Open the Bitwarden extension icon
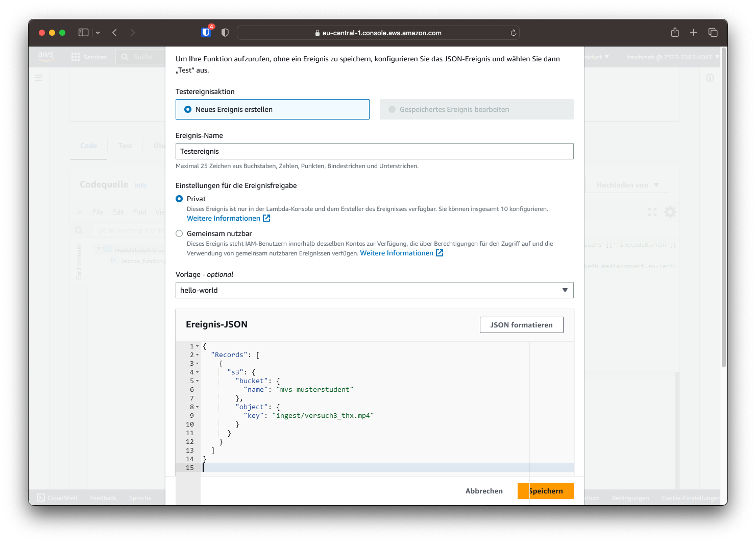 (x=206, y=32)
